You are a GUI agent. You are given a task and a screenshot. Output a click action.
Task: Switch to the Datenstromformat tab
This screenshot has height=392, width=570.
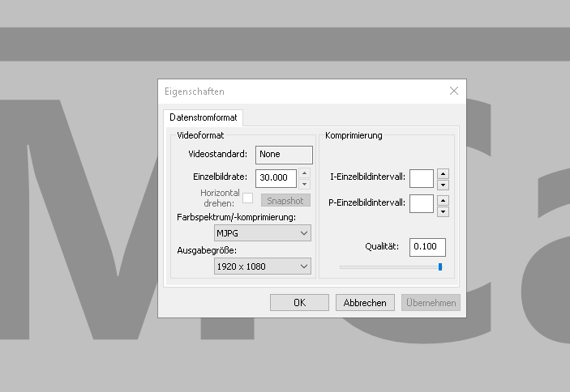204,117
